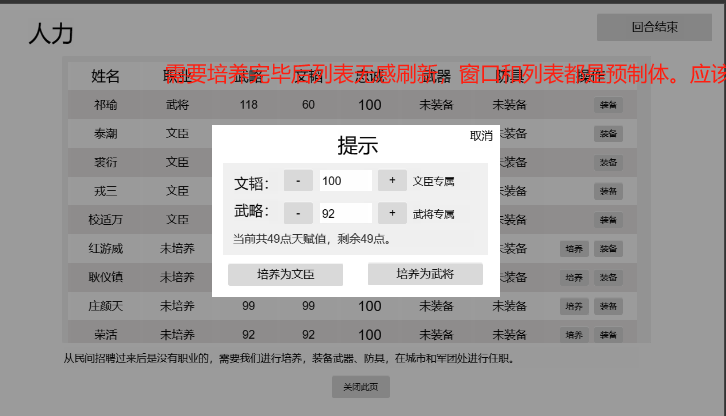Viewport: 726px width, 416px height.
Task: Click 培养 button in 庄颜天 row
Action: [574, 306]
